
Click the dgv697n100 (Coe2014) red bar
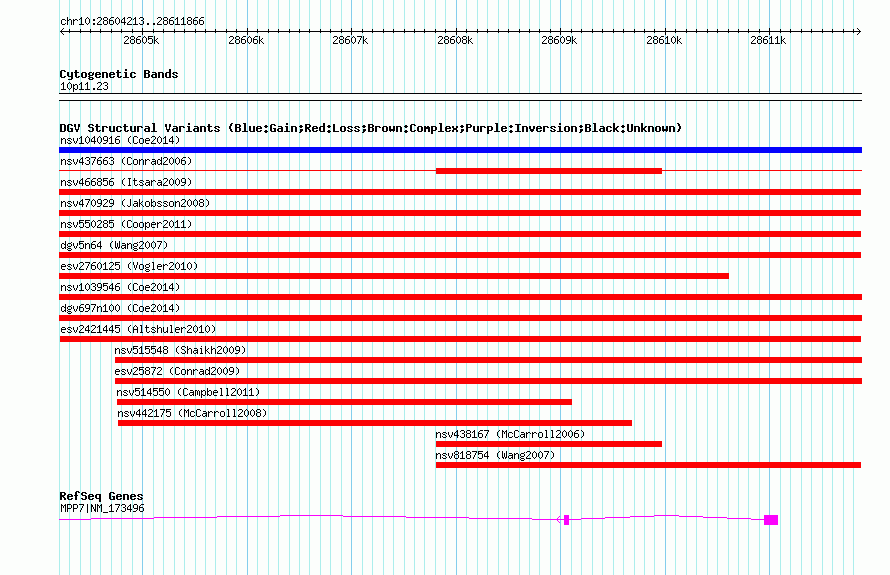click(460, 318)
